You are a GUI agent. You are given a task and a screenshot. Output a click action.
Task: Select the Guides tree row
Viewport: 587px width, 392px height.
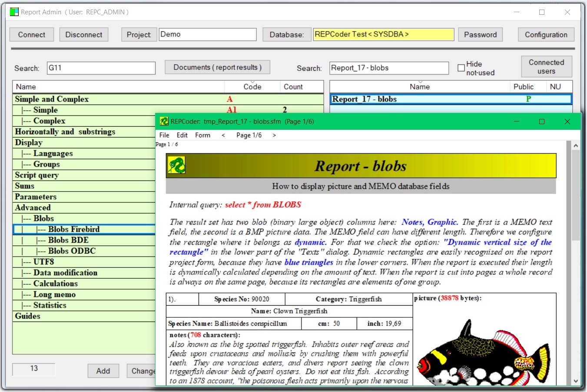coord(84,316)
